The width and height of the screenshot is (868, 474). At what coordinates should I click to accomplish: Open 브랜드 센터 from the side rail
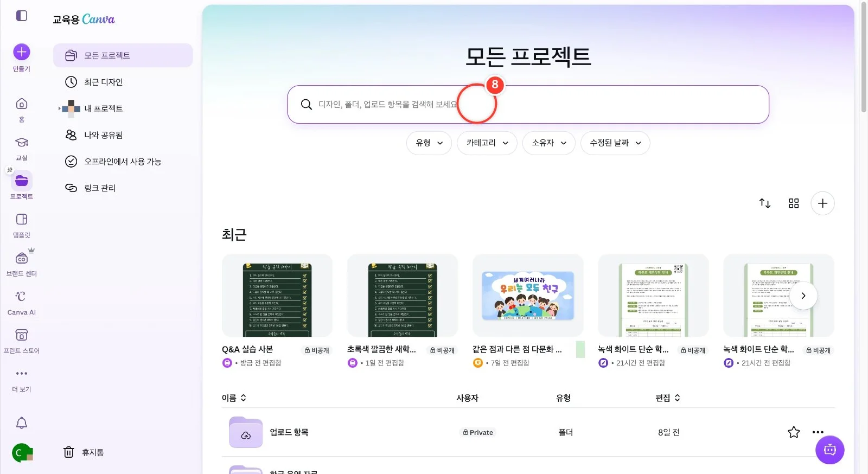coord(22,264)
